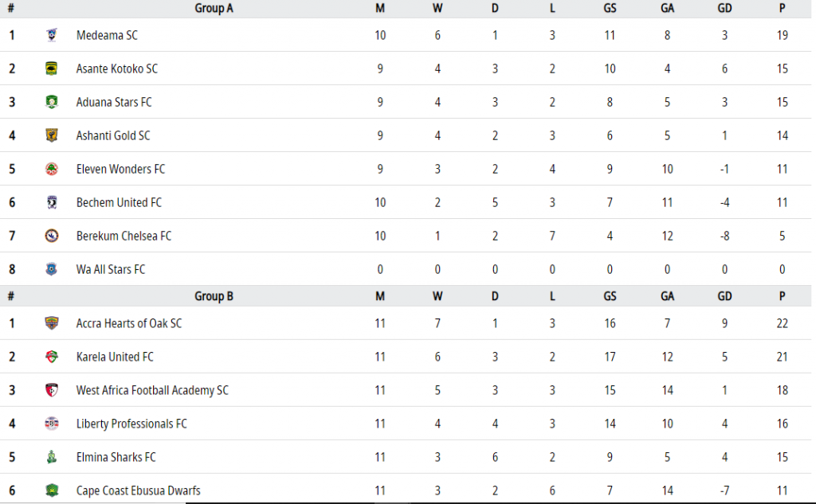The width and height of the screenshot is (816, 504).
Task: Click the Group B table heading
Action: click(x=214, y=296)
